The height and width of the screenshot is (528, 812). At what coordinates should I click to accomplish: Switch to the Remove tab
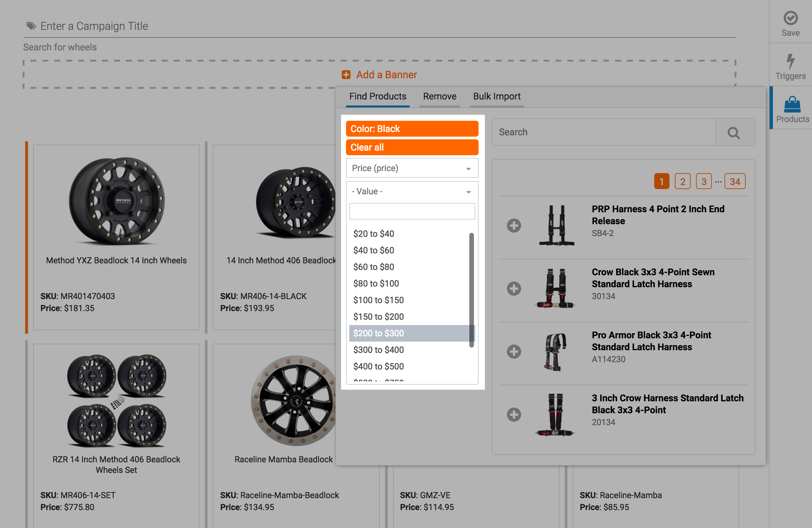pos(439,97)
